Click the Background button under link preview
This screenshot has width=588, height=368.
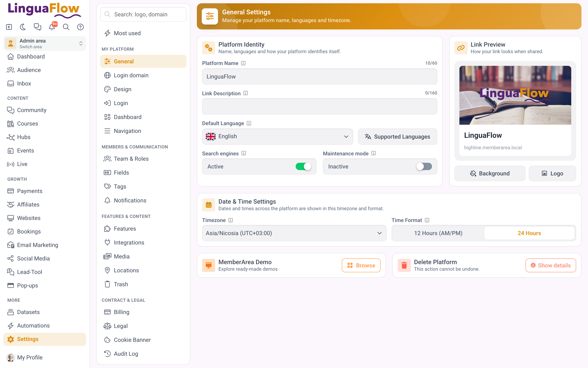pyautogui.click(x=490, y=173)
